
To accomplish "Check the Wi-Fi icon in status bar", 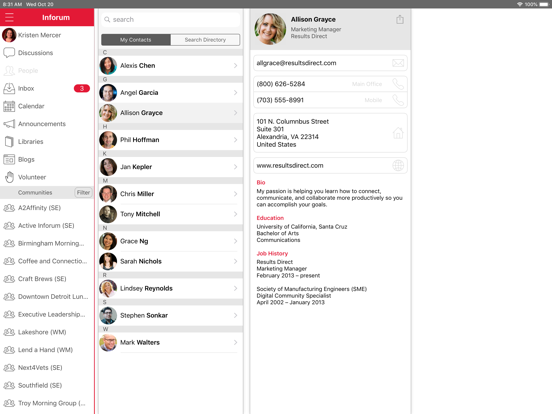I will [x=520, y=4].
